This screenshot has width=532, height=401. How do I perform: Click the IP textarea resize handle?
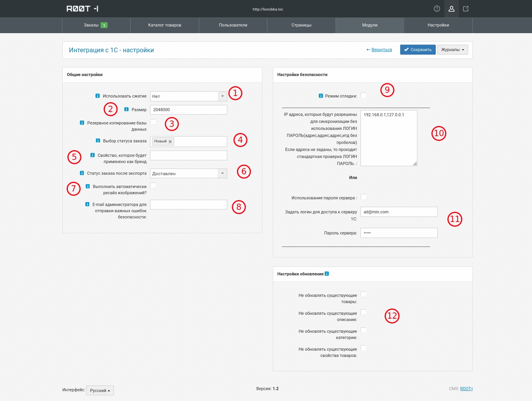click(x=415, y=164)
